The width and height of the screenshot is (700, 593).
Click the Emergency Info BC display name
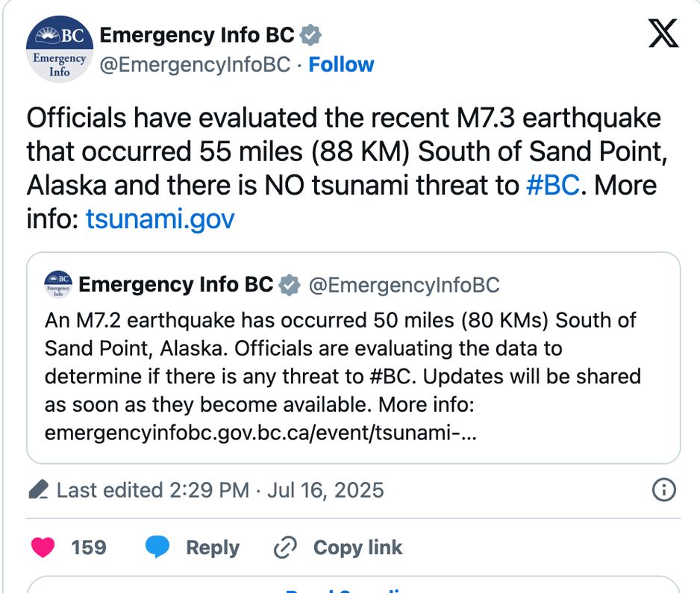pos(197,35)
